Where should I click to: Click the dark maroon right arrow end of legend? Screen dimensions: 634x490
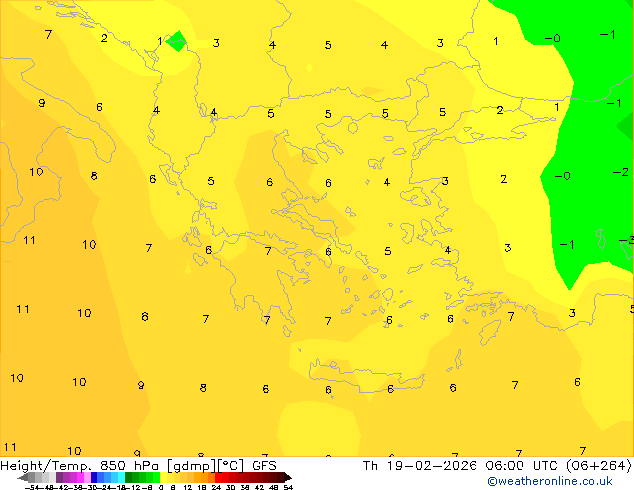coord(288,477)
